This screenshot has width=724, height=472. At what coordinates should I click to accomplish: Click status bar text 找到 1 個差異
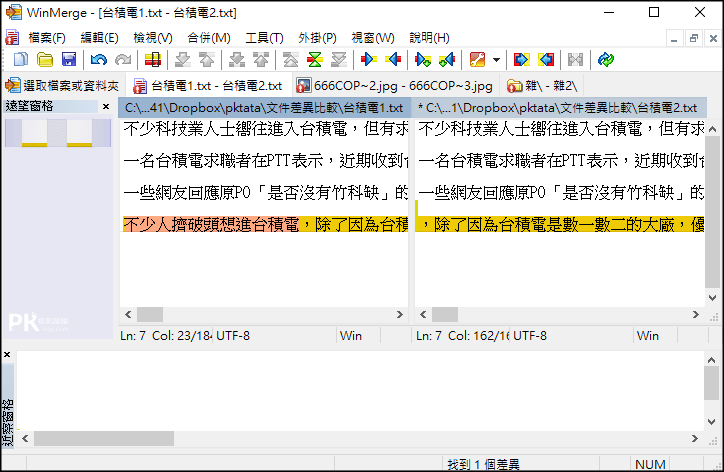(483, 464)
